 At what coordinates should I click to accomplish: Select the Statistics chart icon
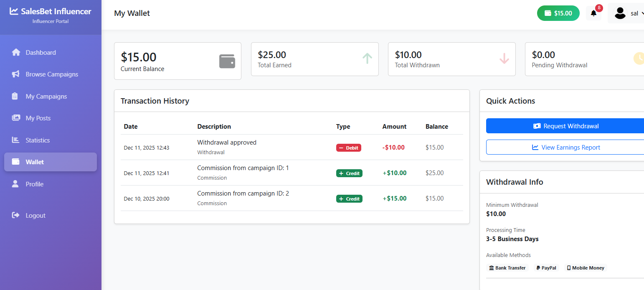click(x=15, y=140)
